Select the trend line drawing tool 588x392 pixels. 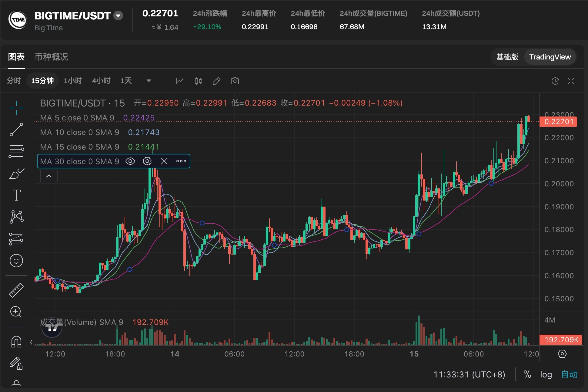[x=16, y=130]
